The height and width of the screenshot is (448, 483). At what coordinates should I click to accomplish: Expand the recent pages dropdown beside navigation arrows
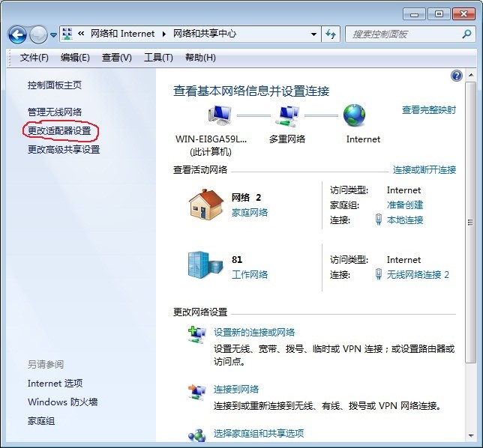tap(53, 34)
